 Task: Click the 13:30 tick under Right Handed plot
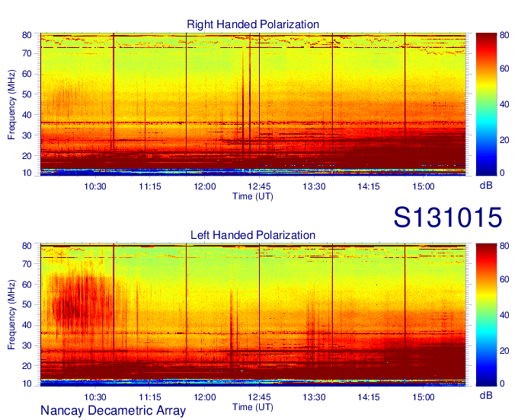(314, 186)
